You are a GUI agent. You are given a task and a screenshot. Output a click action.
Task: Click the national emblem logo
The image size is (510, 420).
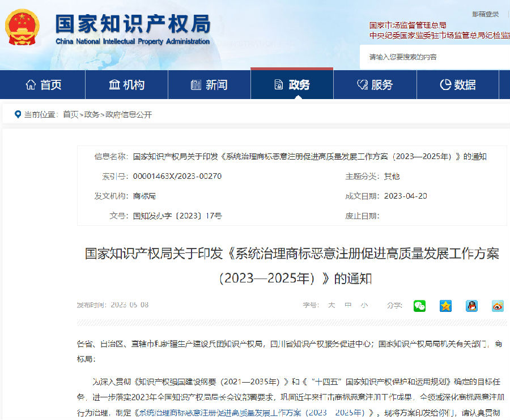[23, 28]
